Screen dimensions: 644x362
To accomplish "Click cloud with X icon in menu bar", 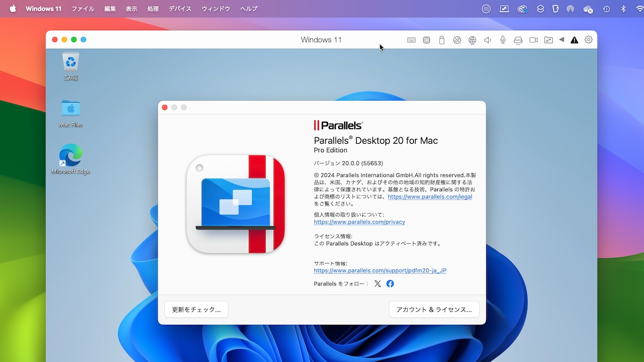I will click(x=588, y=9).
